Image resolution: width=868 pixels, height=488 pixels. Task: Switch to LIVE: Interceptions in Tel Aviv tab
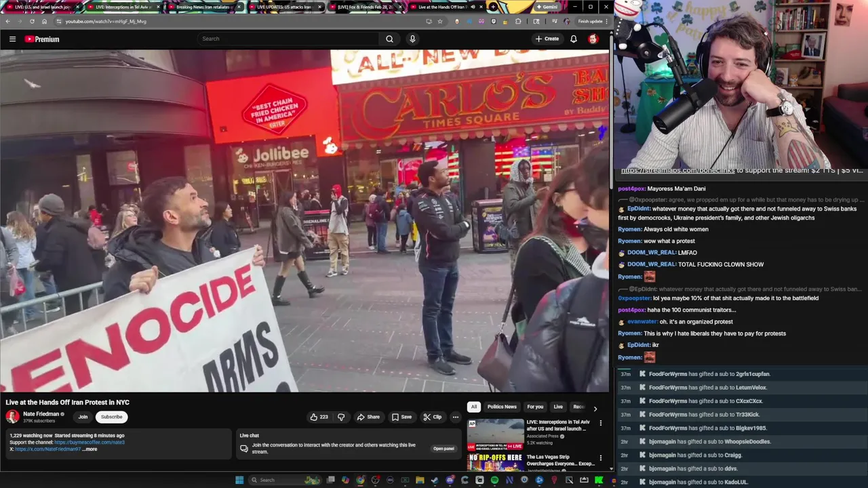[123, 7]
